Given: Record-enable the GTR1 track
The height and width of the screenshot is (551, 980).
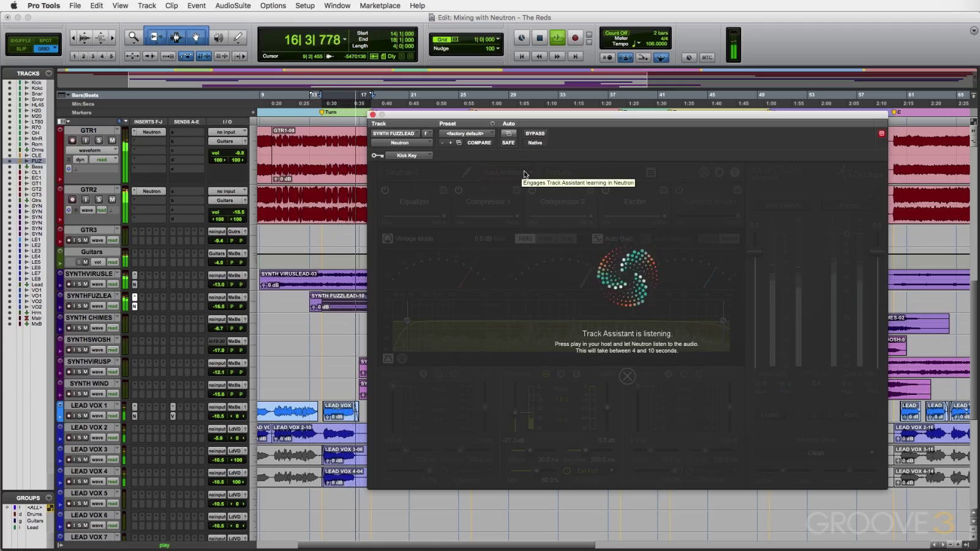Looking at the screenshot, I should [72, 140].
